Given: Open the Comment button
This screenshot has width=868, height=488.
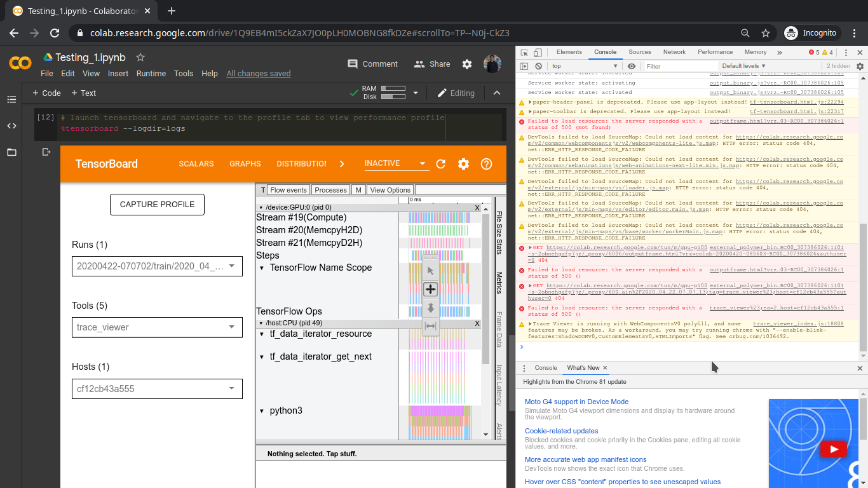Looking at the screenshot, I should (373, 64).
